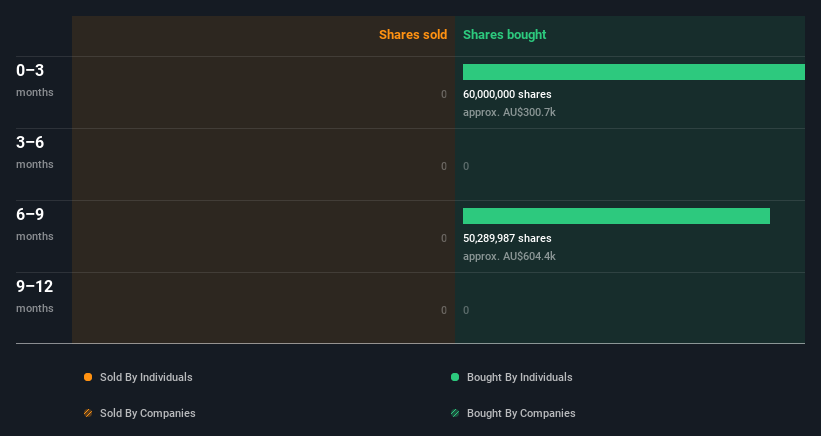The width and height of the screenshot is (821, 436).
Task: Click the approx. AU$604.4k amount
Action: coord(509,256)
